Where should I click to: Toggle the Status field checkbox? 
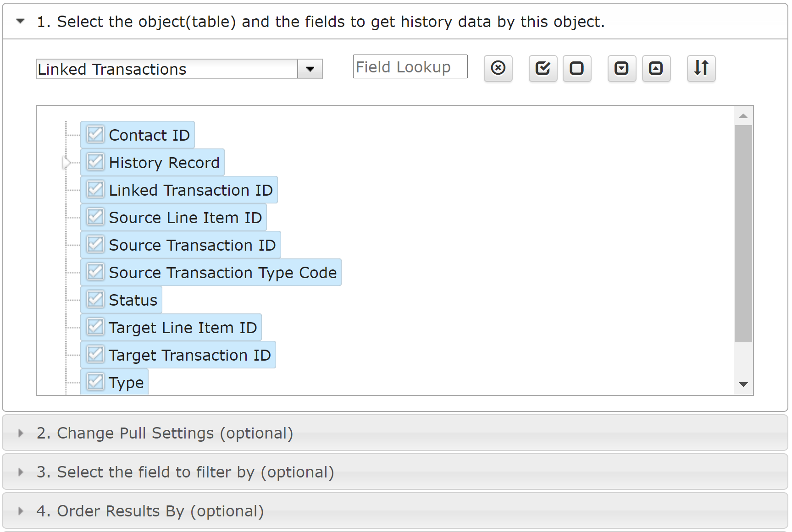pos(95,300)
